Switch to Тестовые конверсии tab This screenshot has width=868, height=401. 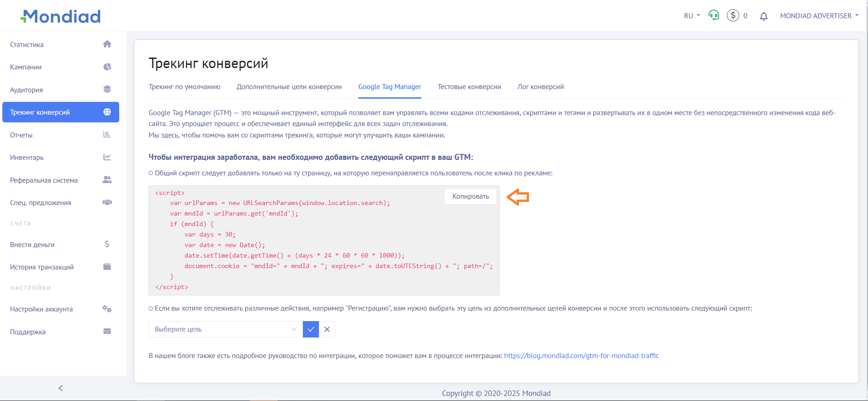pyautogui.click(x=469, y=87)
